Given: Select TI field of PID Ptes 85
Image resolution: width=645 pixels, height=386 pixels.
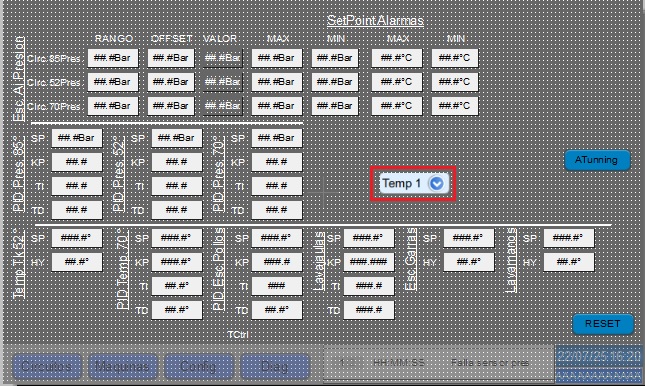Looking at the screenshot, I should (x=77, y=186).
